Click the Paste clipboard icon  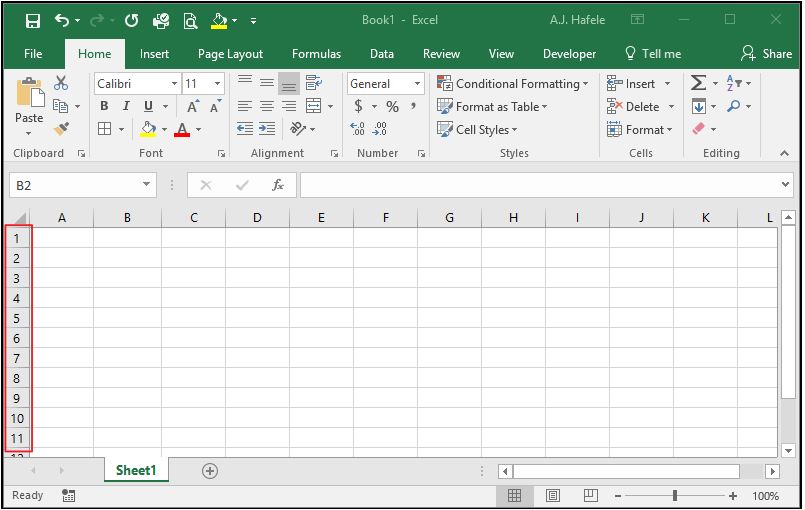tap(30, 93)
